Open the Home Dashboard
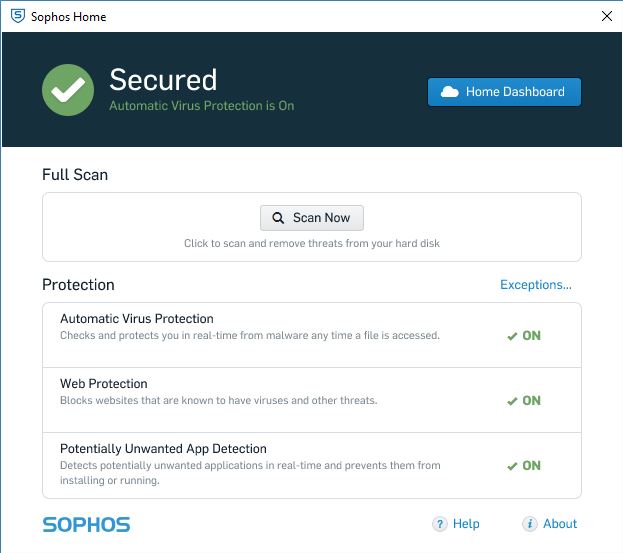The height and width of the screenshot is (553, 623). click(504, 92)
